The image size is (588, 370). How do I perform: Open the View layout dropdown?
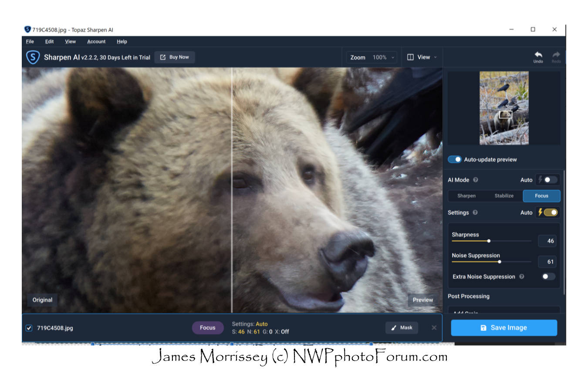pyautogui.click(x=422, y=57)
